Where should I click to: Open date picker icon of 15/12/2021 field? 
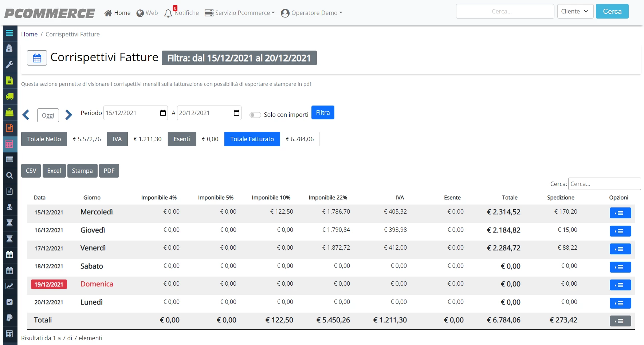click(x=163, y=113)
